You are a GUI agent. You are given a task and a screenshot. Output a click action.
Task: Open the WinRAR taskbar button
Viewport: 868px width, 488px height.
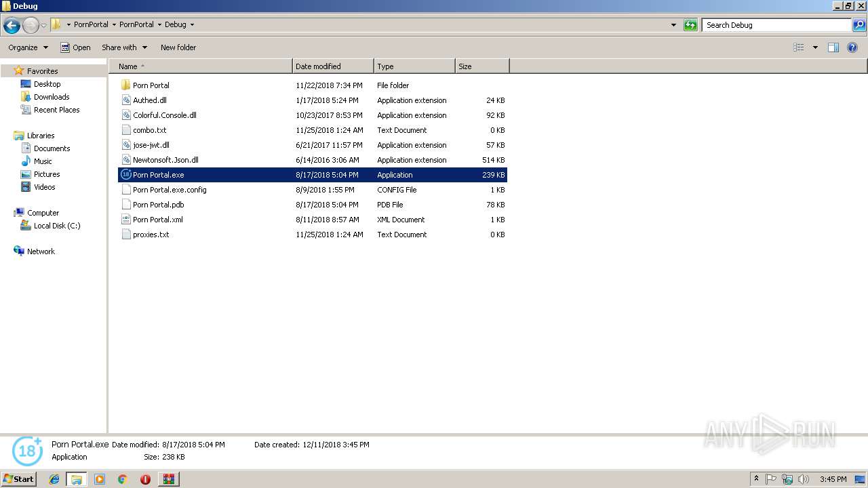pos(168,479)
